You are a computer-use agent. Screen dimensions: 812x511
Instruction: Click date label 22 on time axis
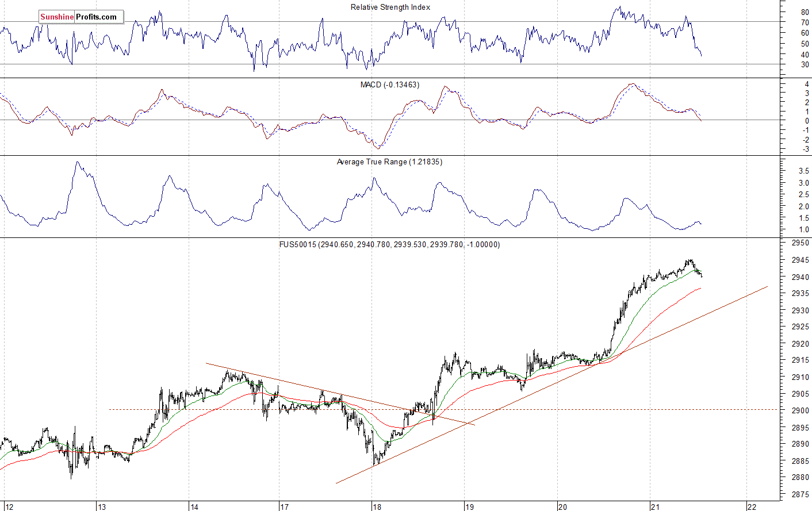(x=752, y=506)
